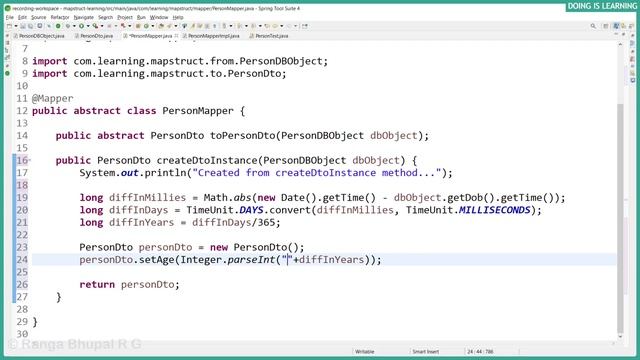Maximize the editor area
Screen dimensions: 640x360
tap(623, 34)
